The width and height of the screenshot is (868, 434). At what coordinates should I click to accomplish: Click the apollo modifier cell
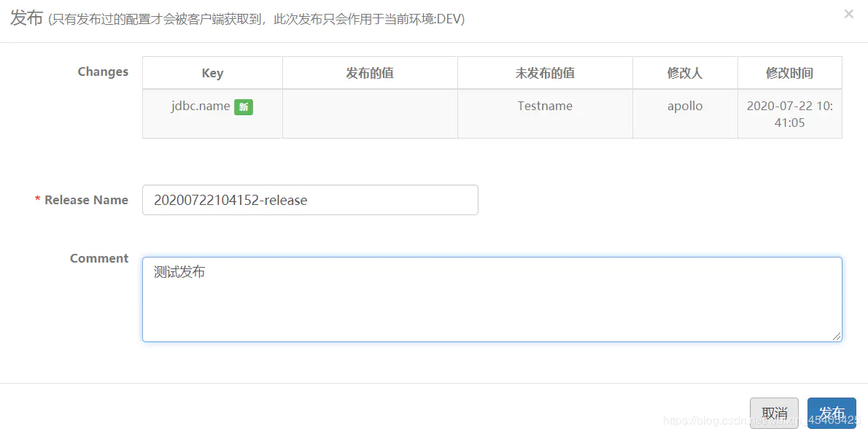[x=685, y=114]
